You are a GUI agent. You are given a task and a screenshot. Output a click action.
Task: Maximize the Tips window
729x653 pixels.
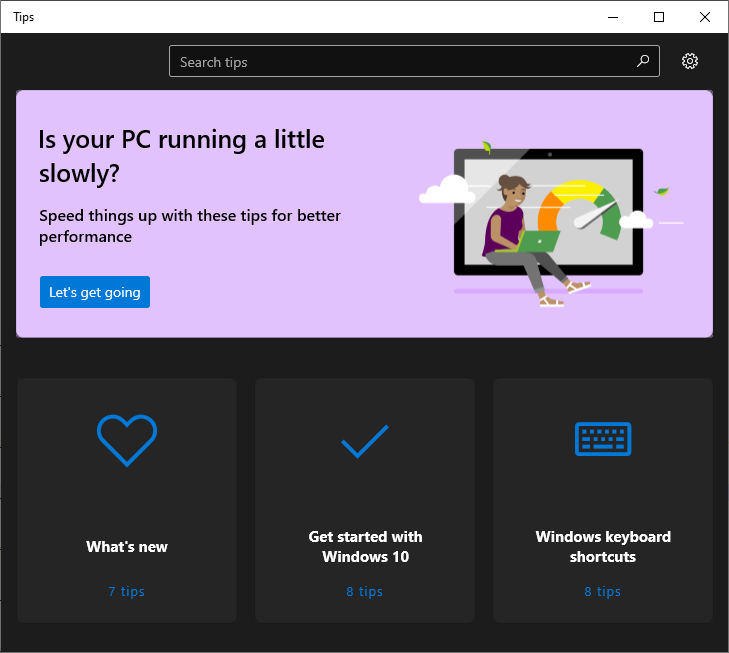click(659, 17)
